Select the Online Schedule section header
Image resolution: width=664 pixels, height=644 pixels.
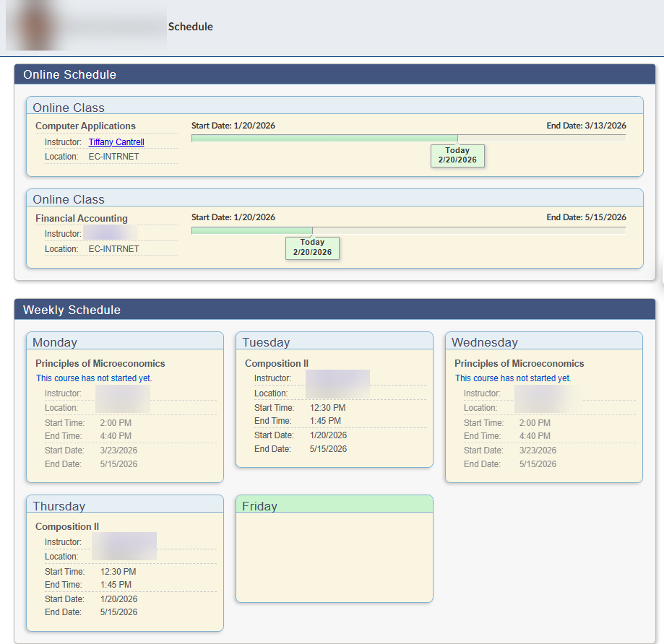pyautogui.click(x=69, y=74)
